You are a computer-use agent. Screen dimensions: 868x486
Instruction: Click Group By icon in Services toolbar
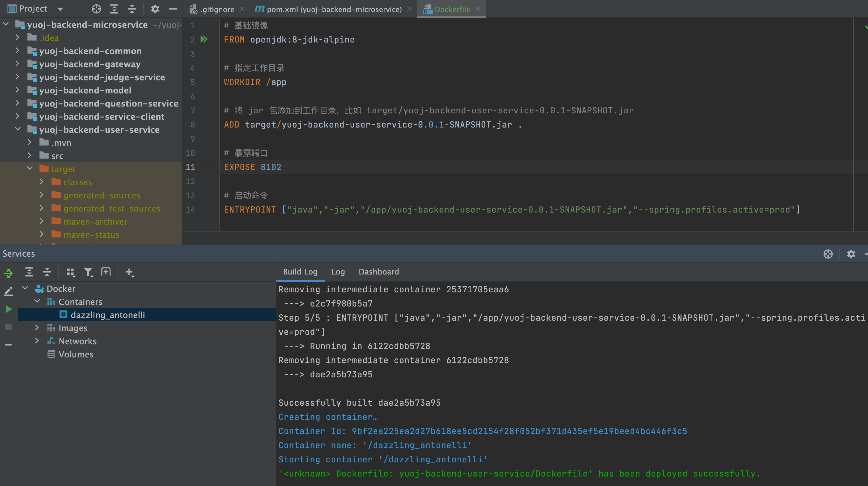[x=71, y=272]
